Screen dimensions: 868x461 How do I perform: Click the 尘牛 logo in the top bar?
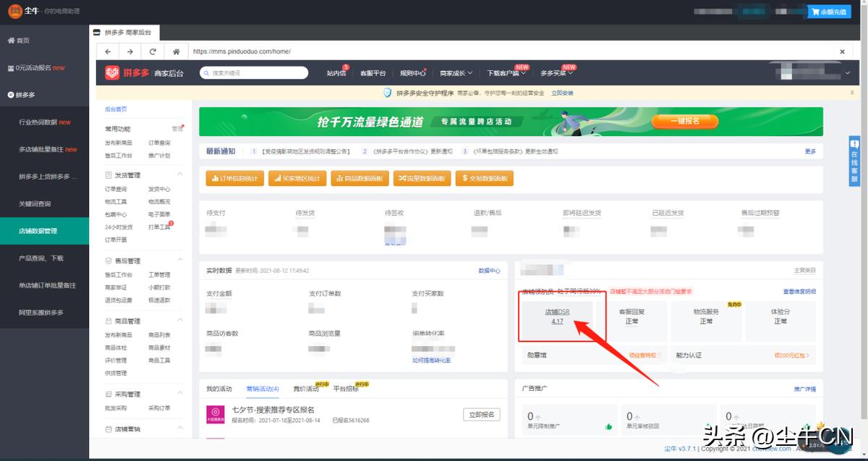(16, 11)
